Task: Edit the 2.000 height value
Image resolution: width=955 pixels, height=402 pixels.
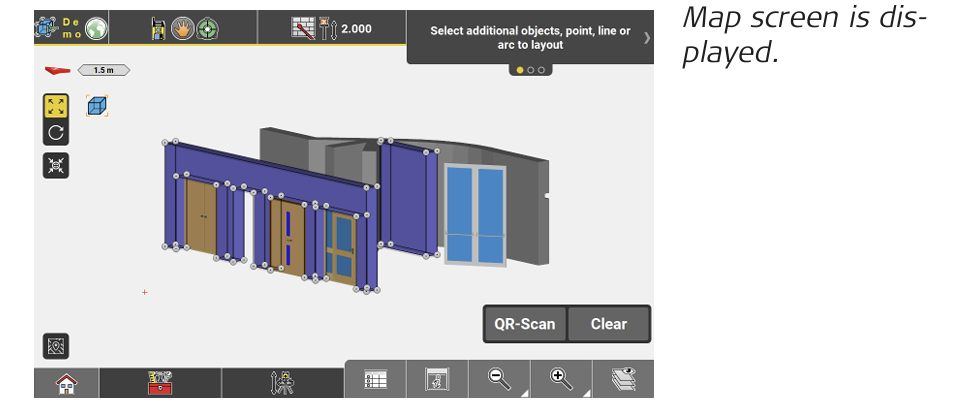Action: click(356, 29)
